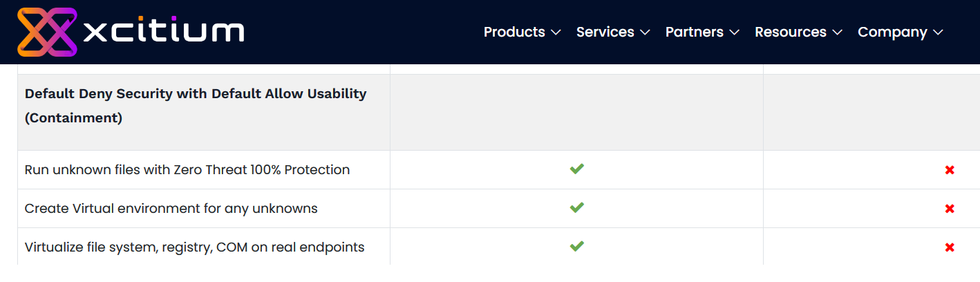The width and height of the screenshot is (980, 282).
Task: Click Virtualize file system, registry, COM text
Action: (194, 247)
